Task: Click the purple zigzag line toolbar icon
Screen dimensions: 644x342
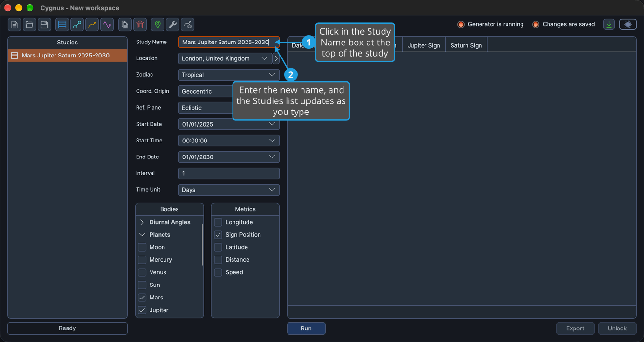Action: [x=107, y=25]
